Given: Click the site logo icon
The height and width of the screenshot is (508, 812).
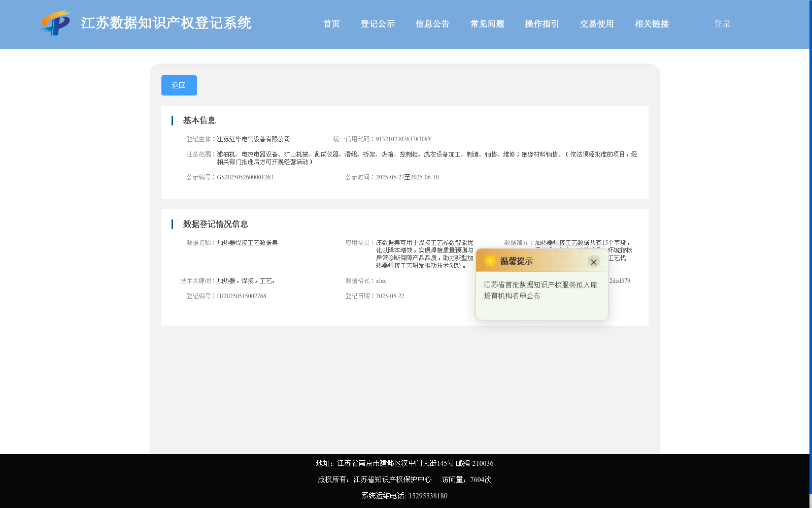Looking at the screenshot, I should pos(56,23).
